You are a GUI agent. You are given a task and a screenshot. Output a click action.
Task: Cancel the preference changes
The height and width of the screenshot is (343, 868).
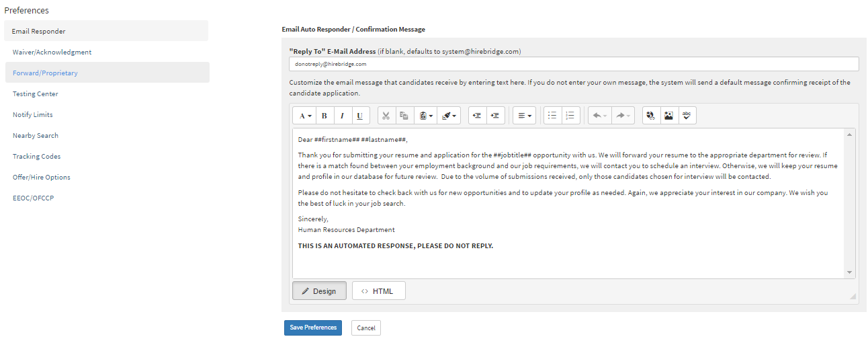[366, 328]
